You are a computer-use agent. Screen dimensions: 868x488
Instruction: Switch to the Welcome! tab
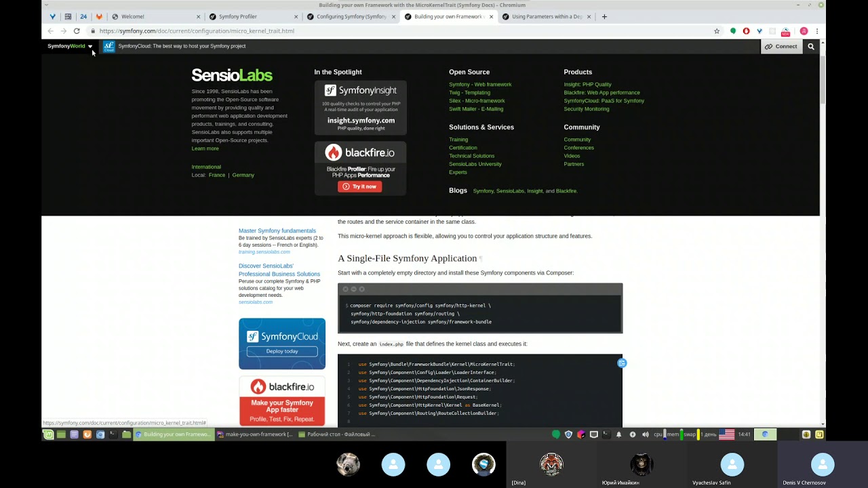(x=155, y=16)
